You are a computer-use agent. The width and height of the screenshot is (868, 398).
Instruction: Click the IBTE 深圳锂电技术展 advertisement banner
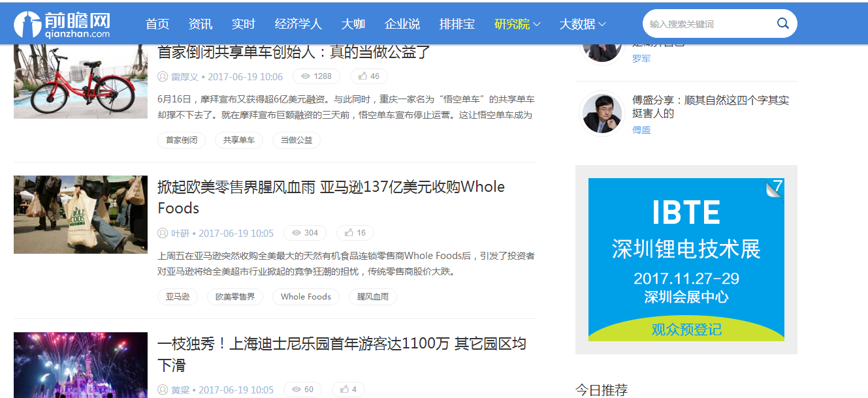[x=686, y=259]
